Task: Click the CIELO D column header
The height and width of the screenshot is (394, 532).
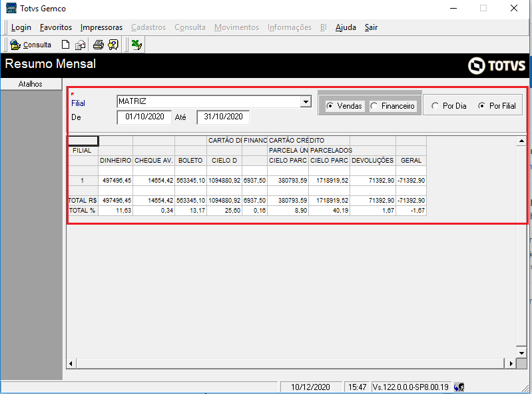Action: coord(224,160)
